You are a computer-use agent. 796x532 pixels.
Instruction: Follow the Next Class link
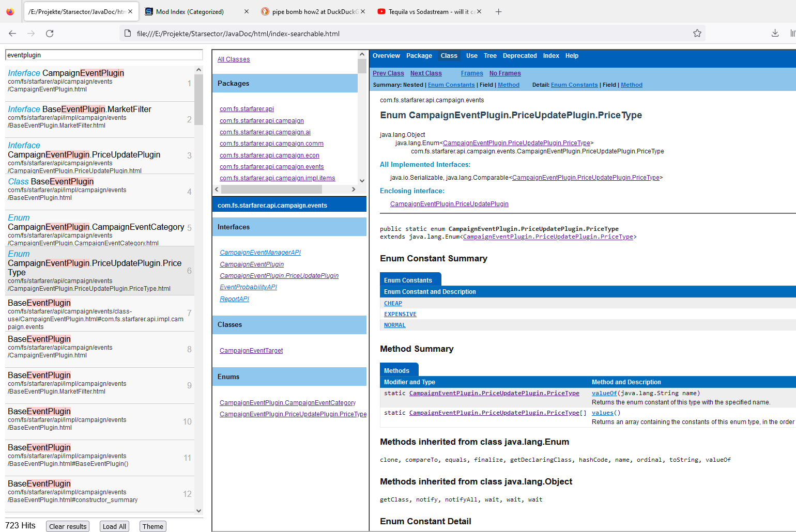click(426, 73)
